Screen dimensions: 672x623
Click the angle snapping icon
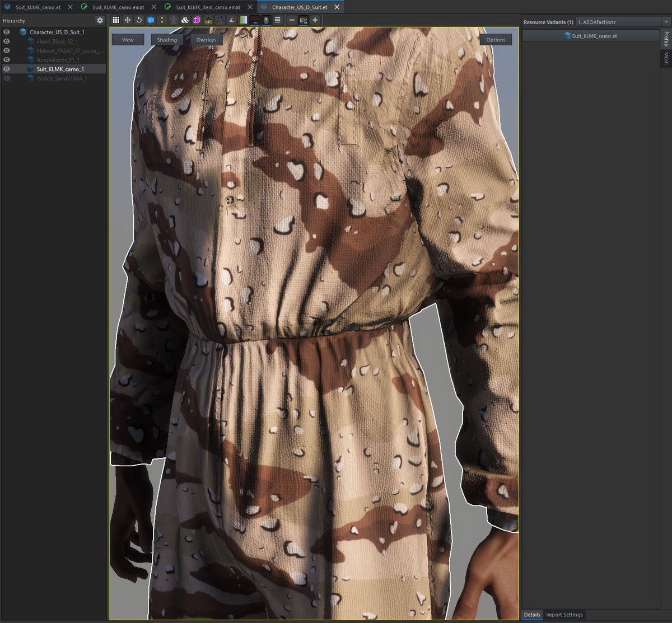pos(231,20)
